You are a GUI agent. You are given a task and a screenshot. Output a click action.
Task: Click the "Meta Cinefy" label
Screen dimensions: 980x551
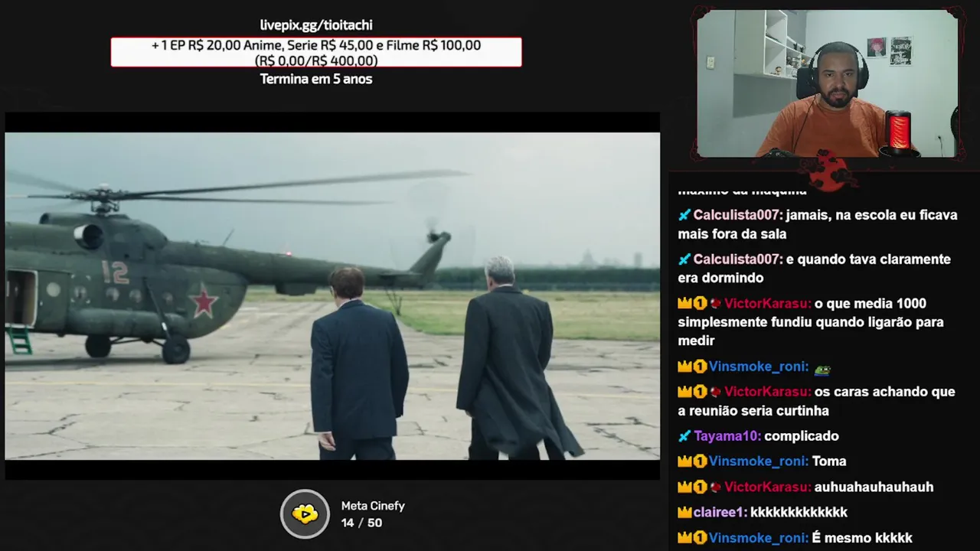point(373,506)
